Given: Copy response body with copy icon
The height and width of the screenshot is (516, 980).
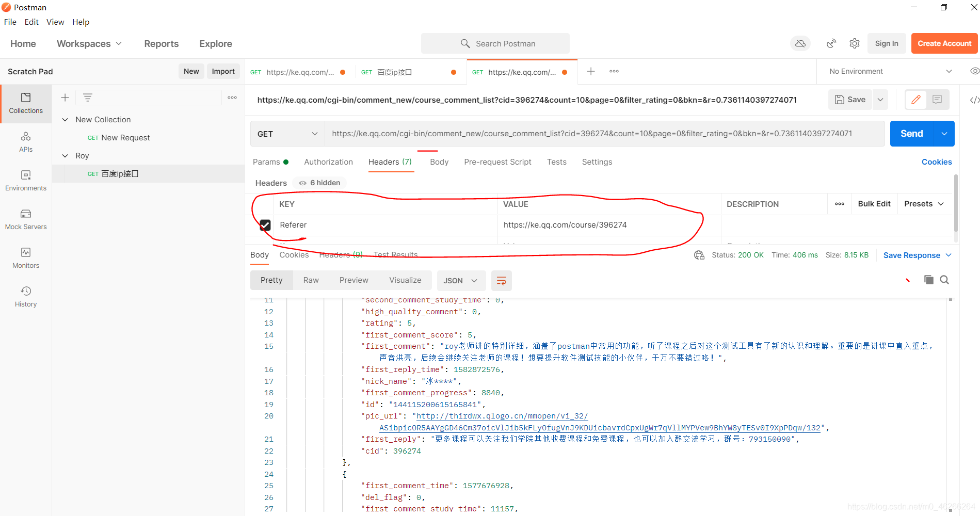Looking at the screenshot, I should tap(929, 280).
